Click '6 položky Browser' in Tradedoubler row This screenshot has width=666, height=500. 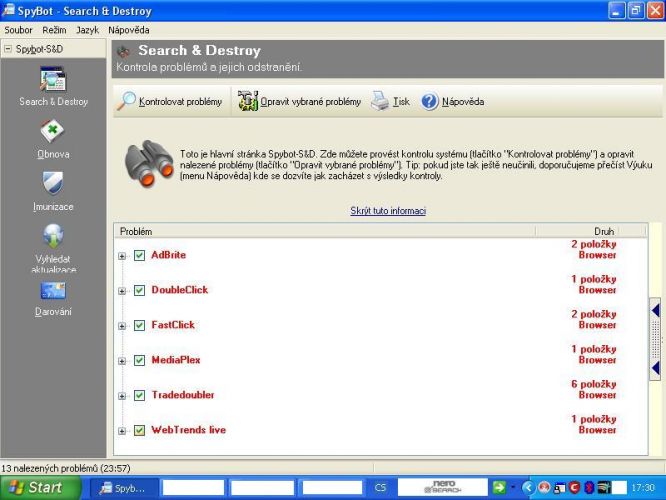[593, 389]
